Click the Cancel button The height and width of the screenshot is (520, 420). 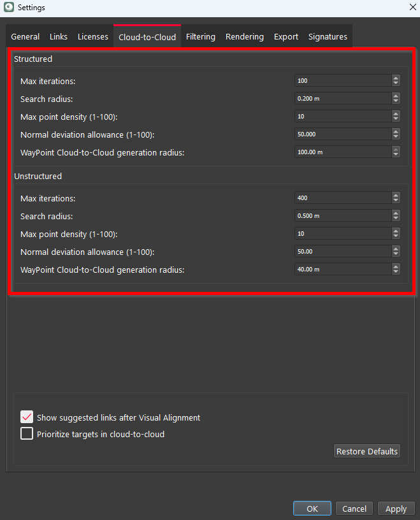tap(354, 509)
